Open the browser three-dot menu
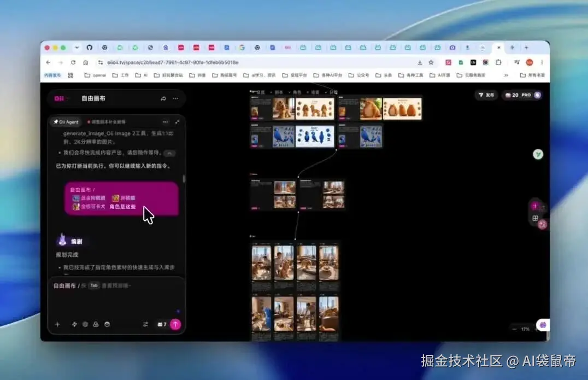 tap(542, 62)
